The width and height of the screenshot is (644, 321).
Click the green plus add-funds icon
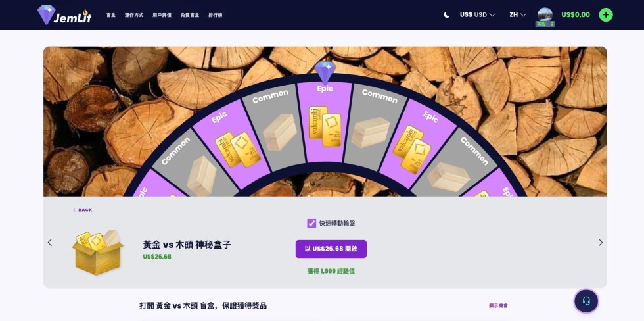(606, 14)
